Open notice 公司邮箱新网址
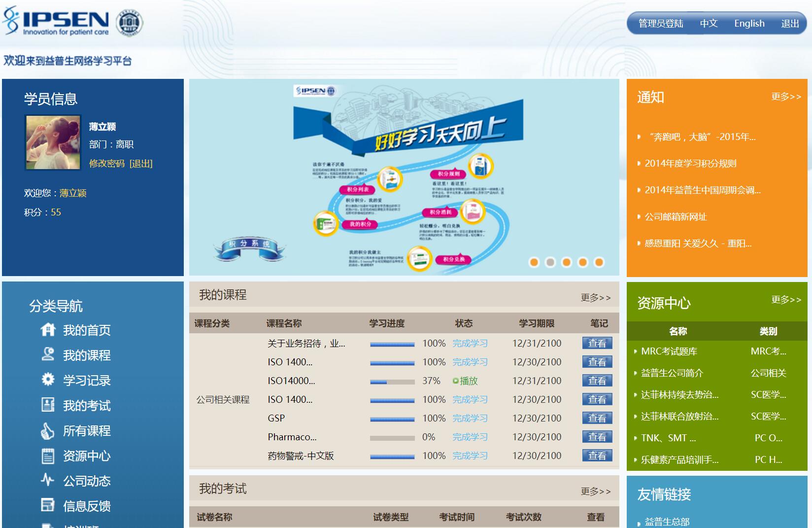The height and width of the screenshot is (528, 812). [676, 216]
